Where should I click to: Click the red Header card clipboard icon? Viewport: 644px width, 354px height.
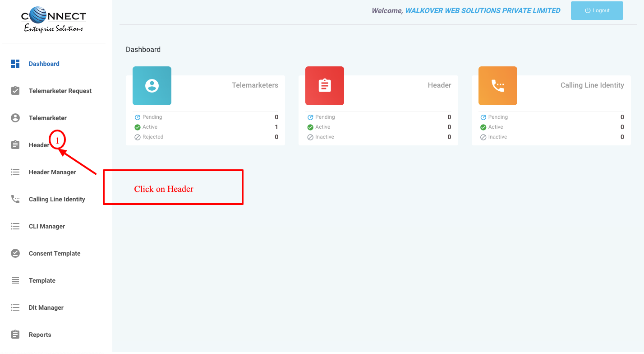(325, 86)
